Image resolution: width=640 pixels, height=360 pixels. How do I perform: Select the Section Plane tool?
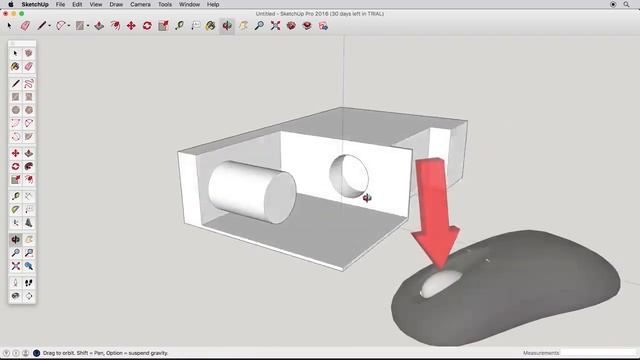pyautogui.click(x=29, y=296)
